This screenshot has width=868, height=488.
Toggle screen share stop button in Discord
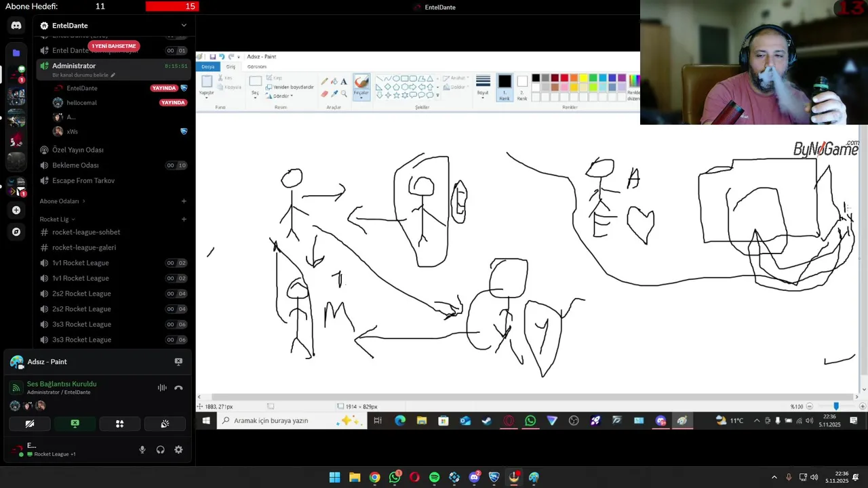click(x=75, y=424)
